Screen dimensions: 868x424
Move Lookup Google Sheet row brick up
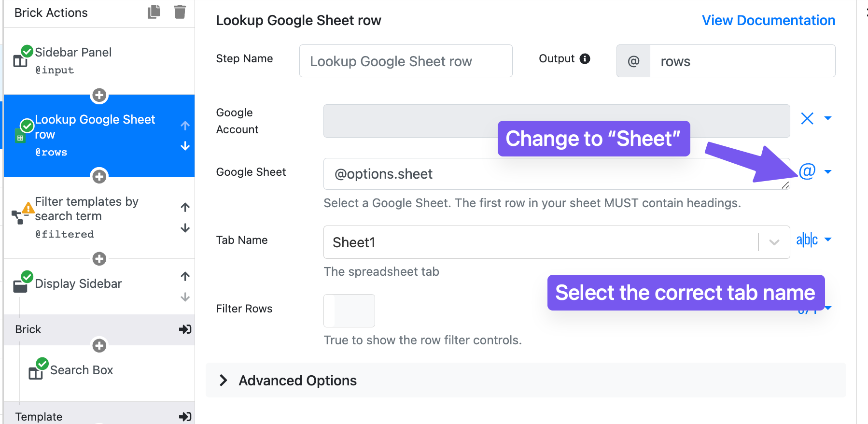[185, 126]
